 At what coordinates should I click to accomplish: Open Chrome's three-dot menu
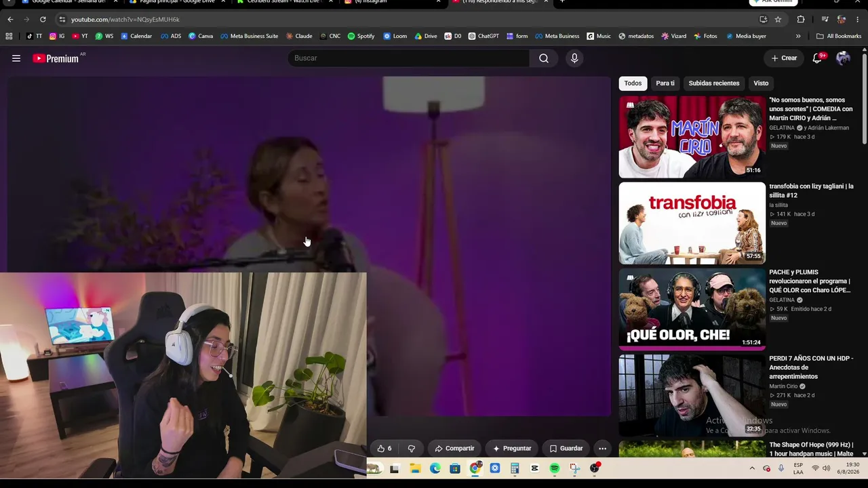(858, 20)
